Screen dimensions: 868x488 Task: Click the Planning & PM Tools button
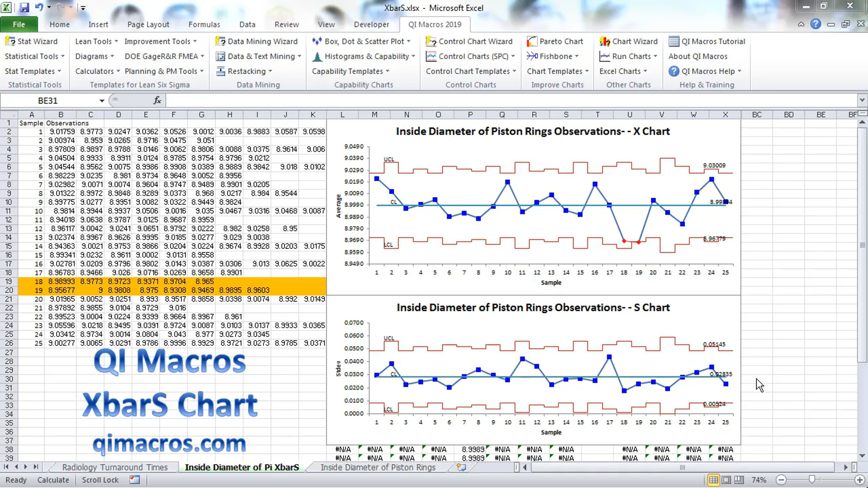point(164,71)
